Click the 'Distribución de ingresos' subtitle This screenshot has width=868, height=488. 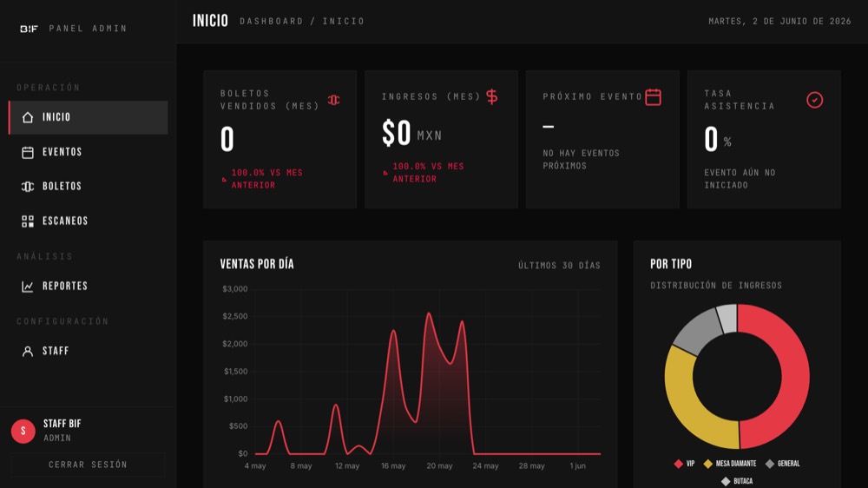[x=716, y=286]
